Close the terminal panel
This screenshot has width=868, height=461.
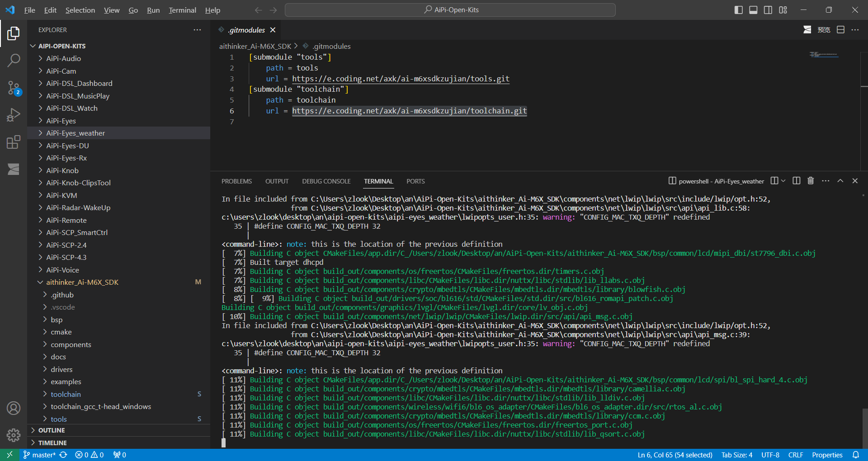pos(855,181)
